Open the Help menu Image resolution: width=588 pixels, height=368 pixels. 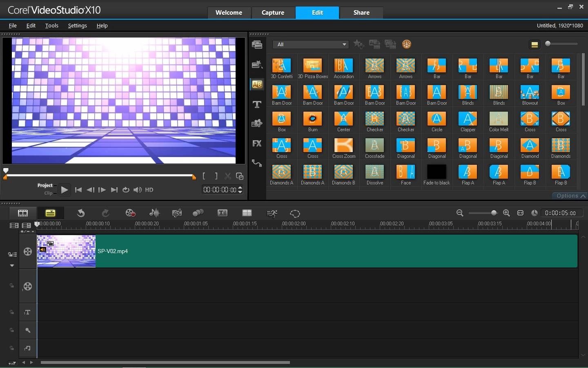coord(102,25)
